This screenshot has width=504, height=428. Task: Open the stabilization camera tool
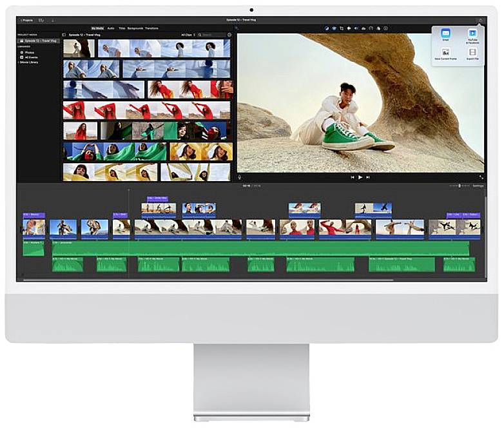tap(349, 28)
